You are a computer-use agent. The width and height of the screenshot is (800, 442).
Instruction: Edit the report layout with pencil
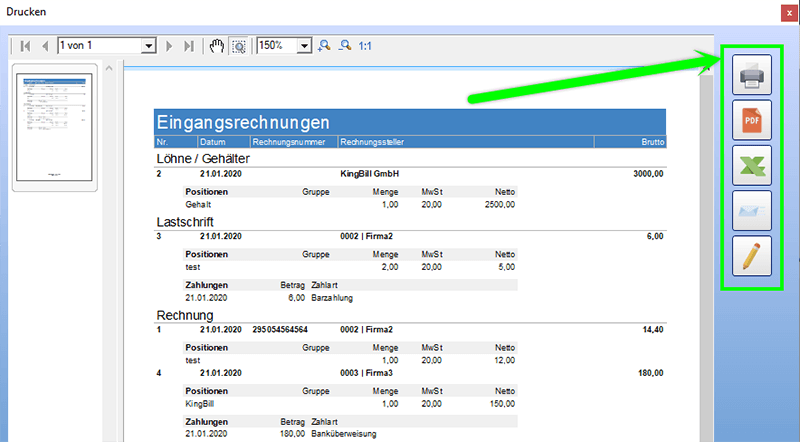click(x=752, y=256)
